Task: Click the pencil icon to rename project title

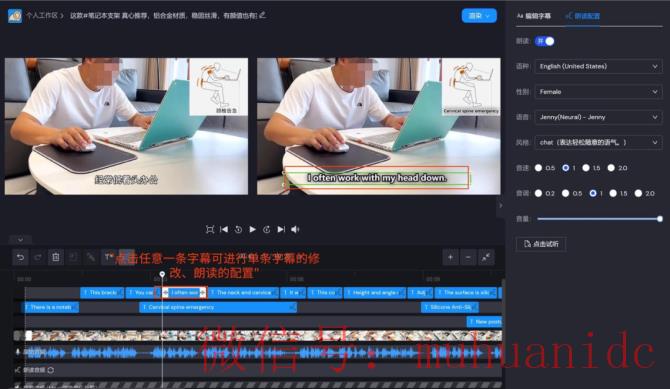Action: [262, 15]
